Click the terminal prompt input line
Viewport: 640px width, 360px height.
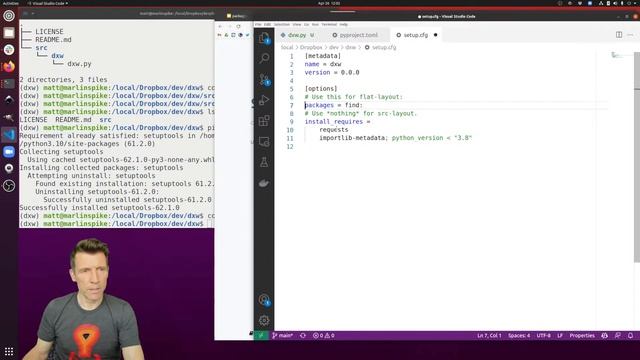tap(116, 224)
